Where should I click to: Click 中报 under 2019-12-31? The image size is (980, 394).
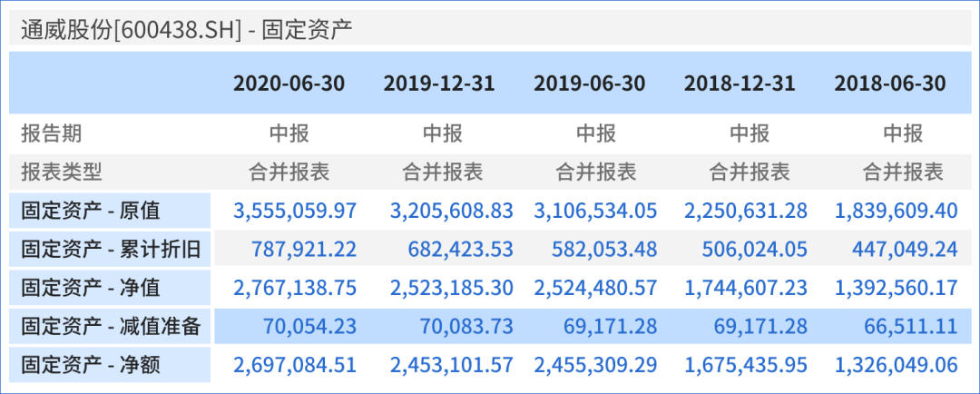pos(443,133)
